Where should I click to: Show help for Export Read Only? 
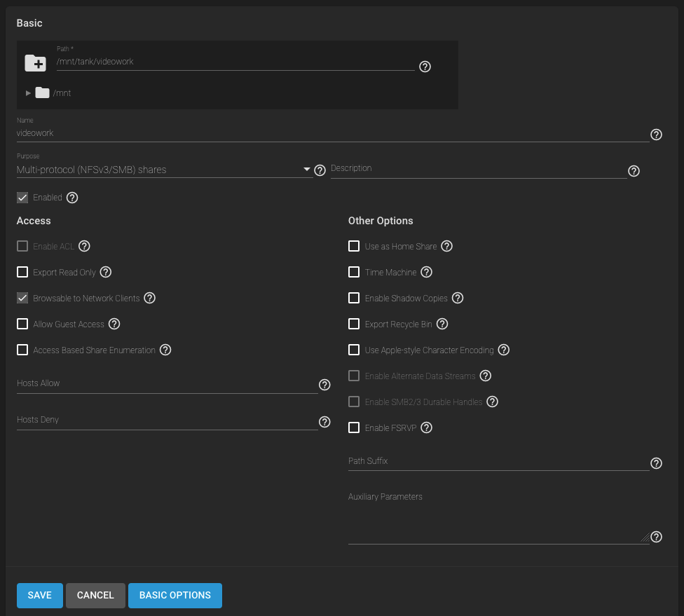(106, 272)
